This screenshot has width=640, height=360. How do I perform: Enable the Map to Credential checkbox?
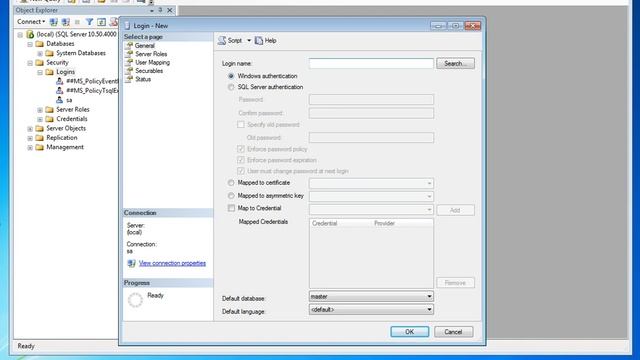pyautogui.click(x=231, y=208)
